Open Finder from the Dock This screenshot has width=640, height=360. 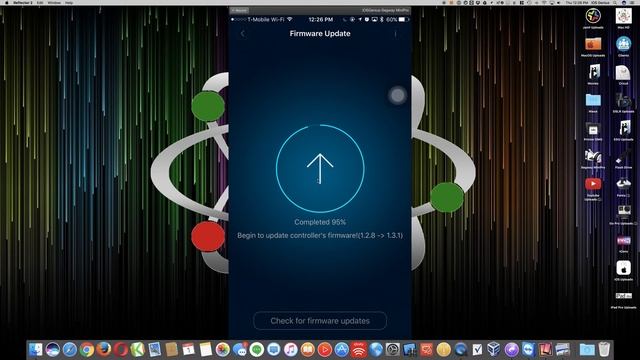coord(36,350)
